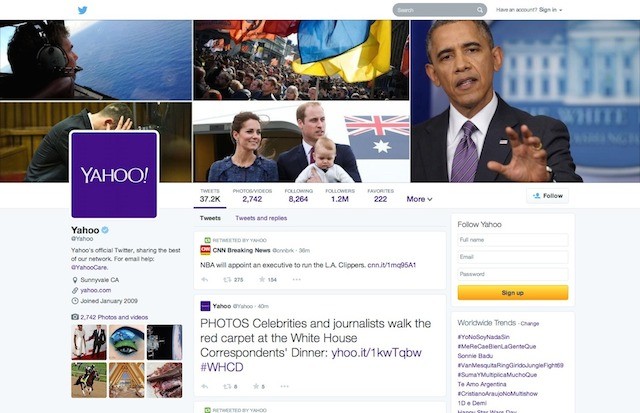
Task: Change the Worldwide Trends location
Action: [530, 324]
